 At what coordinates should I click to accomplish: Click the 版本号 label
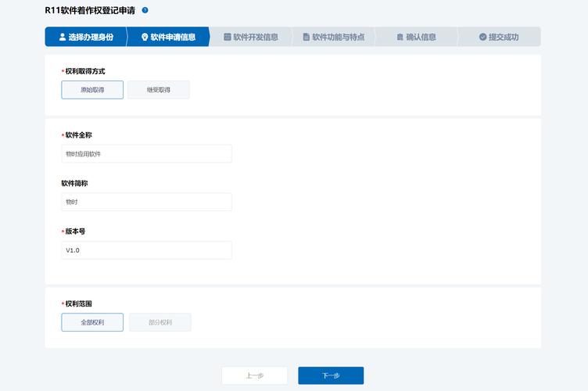click(x=75, y=231)
